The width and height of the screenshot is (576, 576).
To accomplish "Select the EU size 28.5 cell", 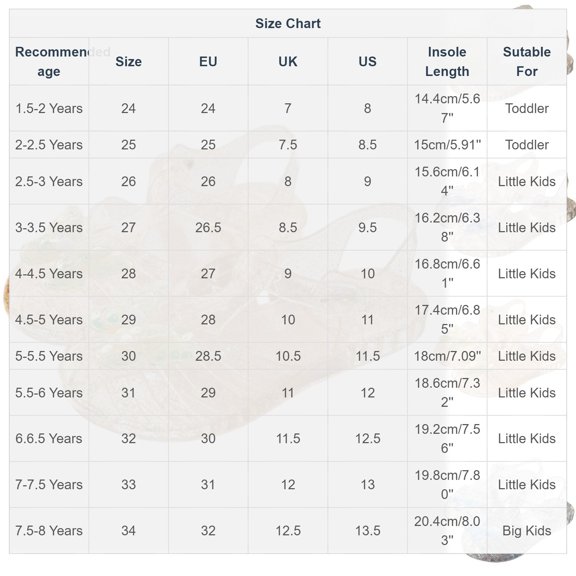I will coord(208,356).
